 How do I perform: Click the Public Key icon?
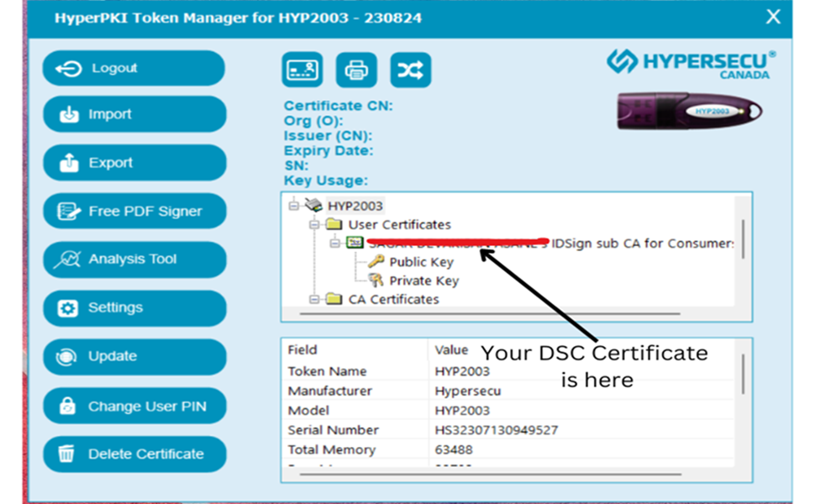pos(376,261)
